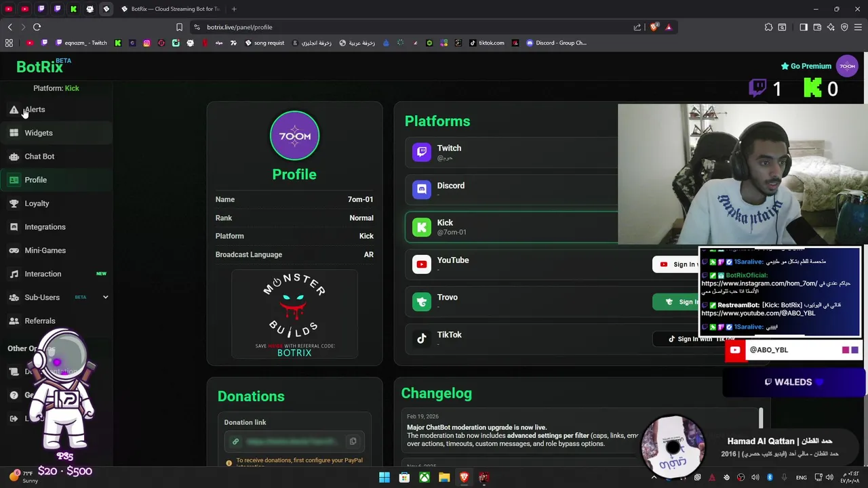
Task: Click the Monster Builds referral banner
Action: 294,314
